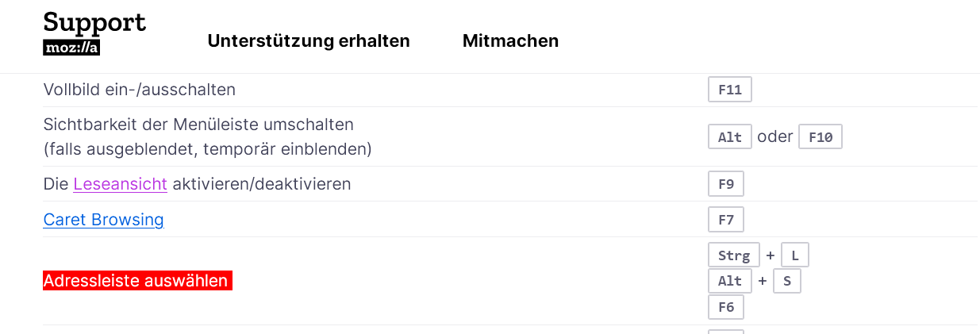Open the Unterstützung erhalten menu

click(309, 41)
